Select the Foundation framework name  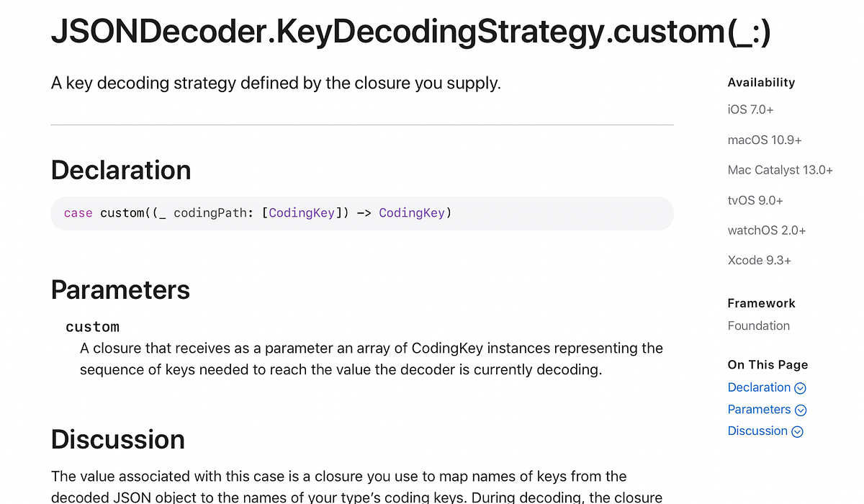click(x=758, y=325)
